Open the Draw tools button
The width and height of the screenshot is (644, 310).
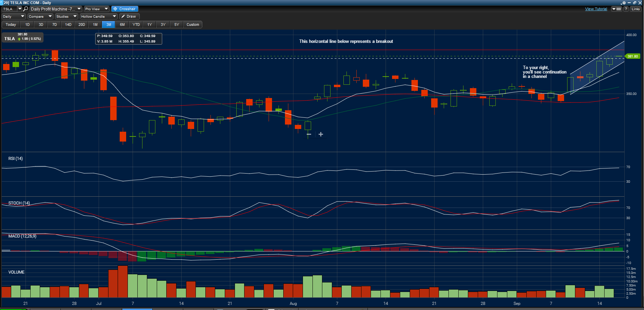click(x=129, y=16)
